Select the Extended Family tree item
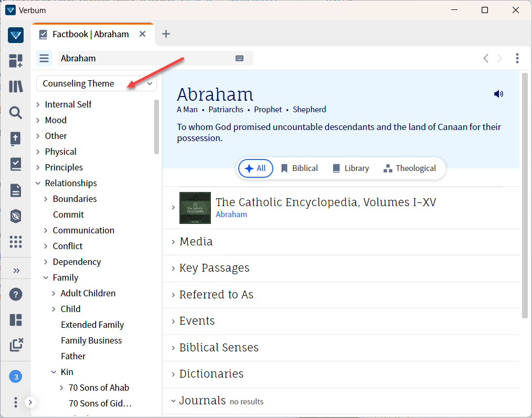Screen dimensions: 532x418 point(92,325)
